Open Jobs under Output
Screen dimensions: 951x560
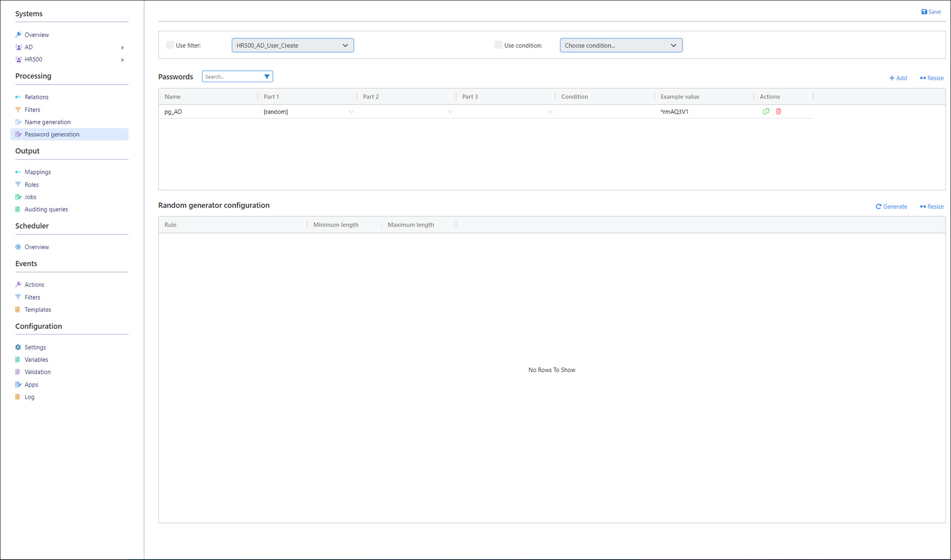(30, 197)
